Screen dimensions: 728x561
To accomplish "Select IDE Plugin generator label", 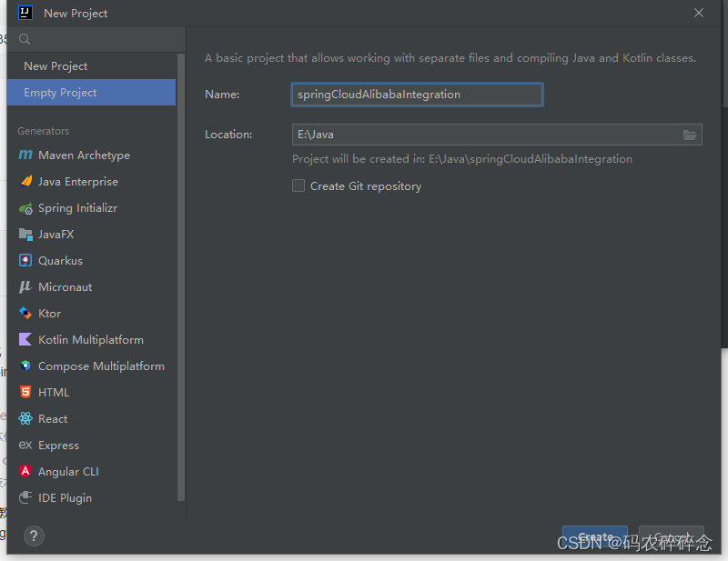I will (x=65, y=498).
